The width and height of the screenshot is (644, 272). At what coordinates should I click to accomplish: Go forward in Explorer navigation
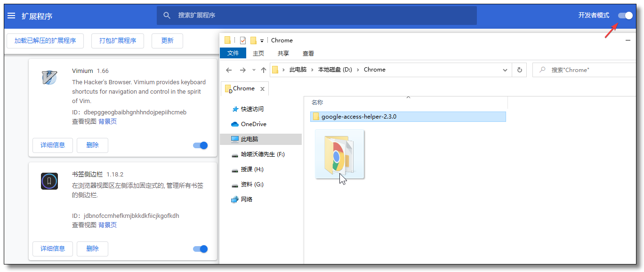coord(243,70)
